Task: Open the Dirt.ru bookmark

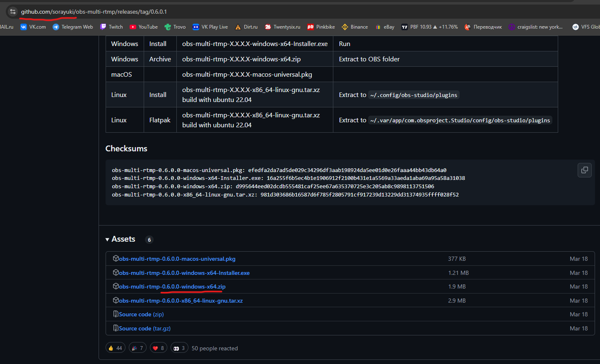Action: coord(246,27)
